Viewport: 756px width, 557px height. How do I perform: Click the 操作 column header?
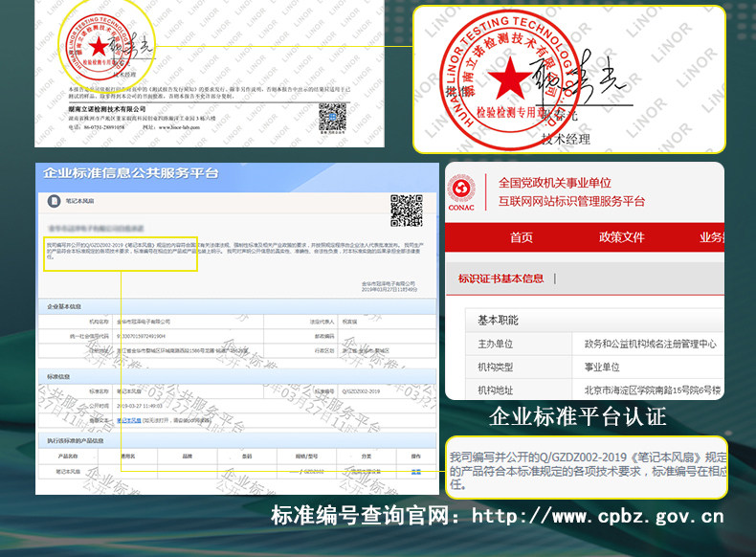pyautogui.click(x=416, y=457)
